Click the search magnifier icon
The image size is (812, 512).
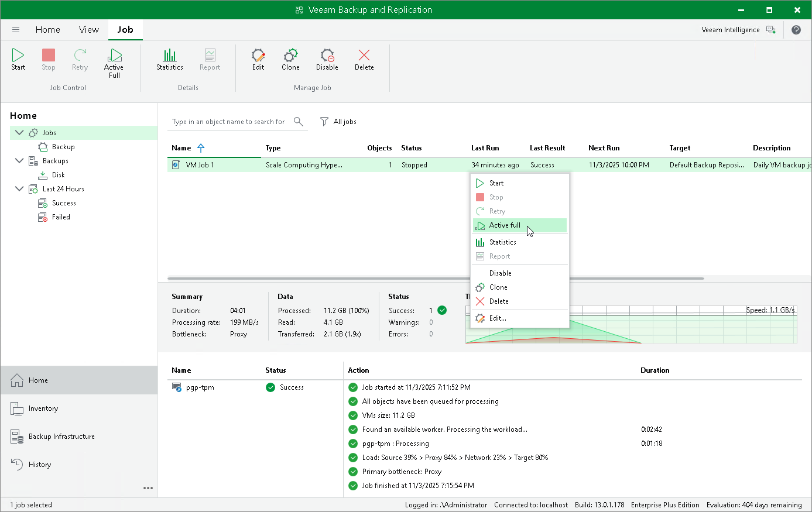tap(299, 122)
